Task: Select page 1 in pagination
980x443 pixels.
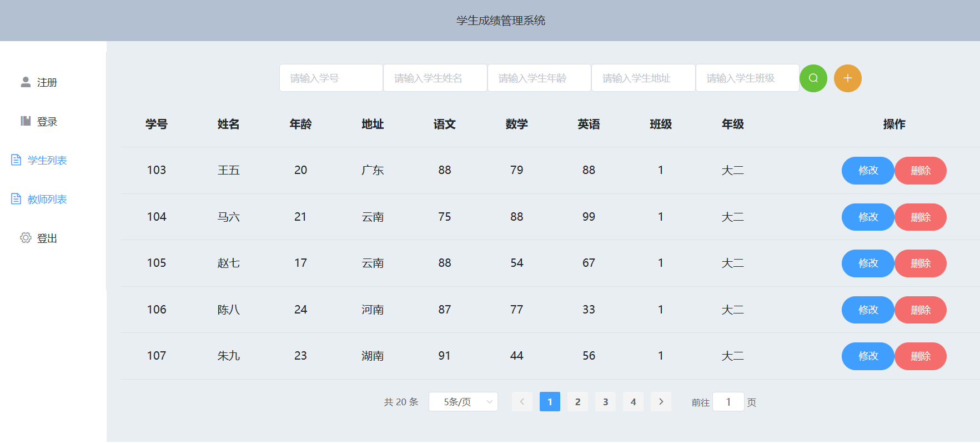Action: [550, 402]
